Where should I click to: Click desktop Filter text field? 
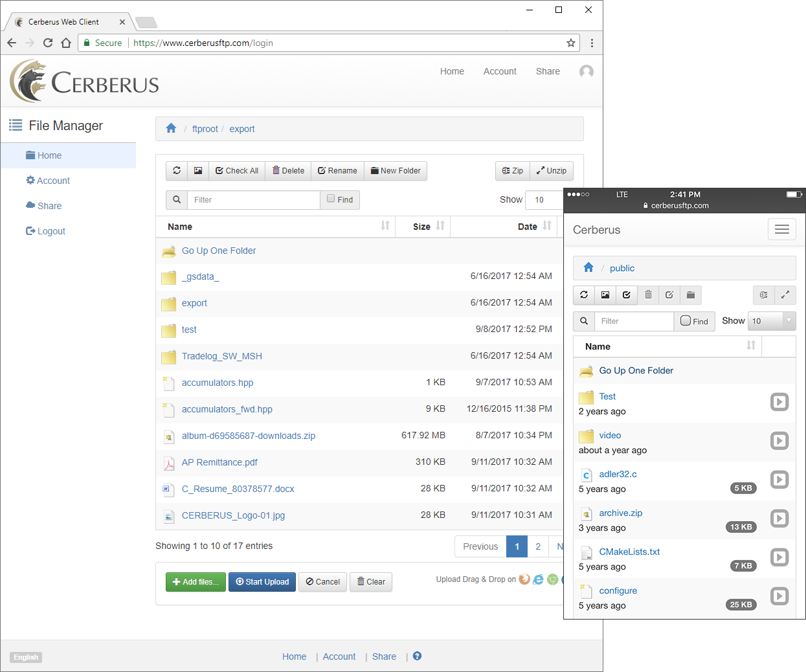click(253, 200)
